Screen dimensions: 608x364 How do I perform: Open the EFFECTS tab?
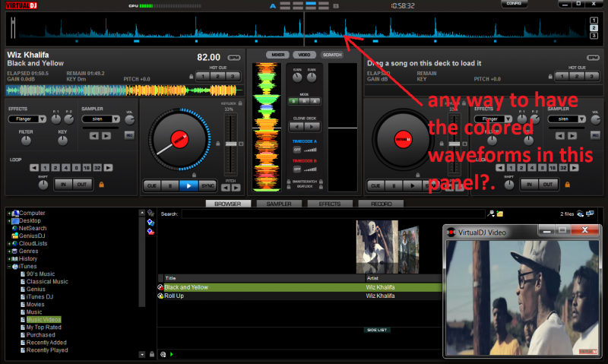pyautogui.click(x=330, y=204)
